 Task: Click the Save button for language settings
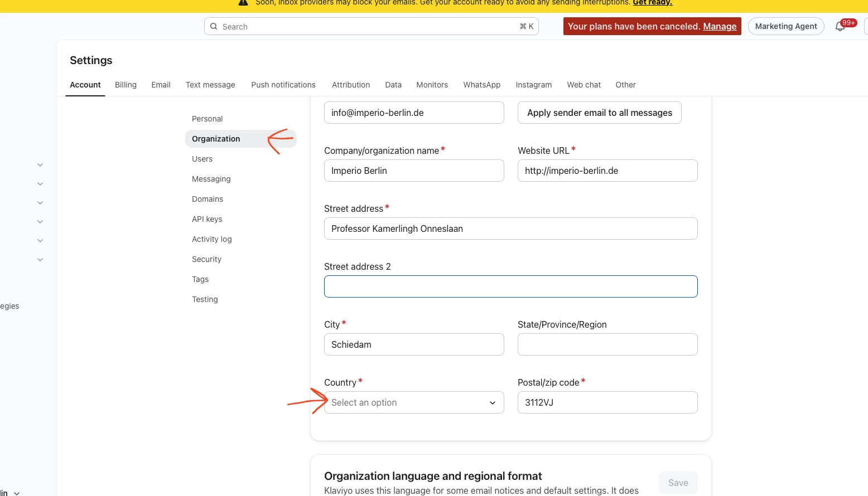tap(678, 483)
